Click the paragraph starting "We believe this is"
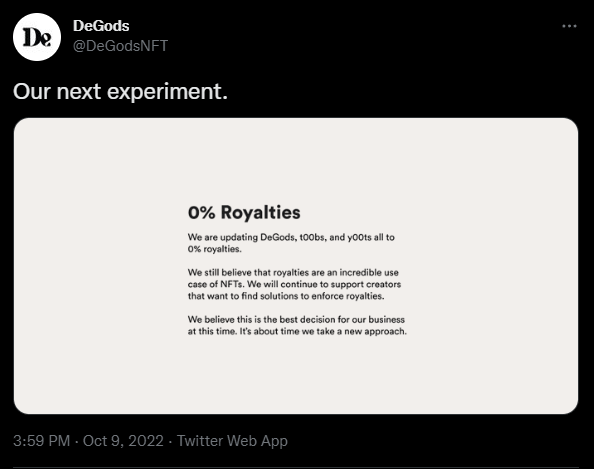 tap(297, 325)
